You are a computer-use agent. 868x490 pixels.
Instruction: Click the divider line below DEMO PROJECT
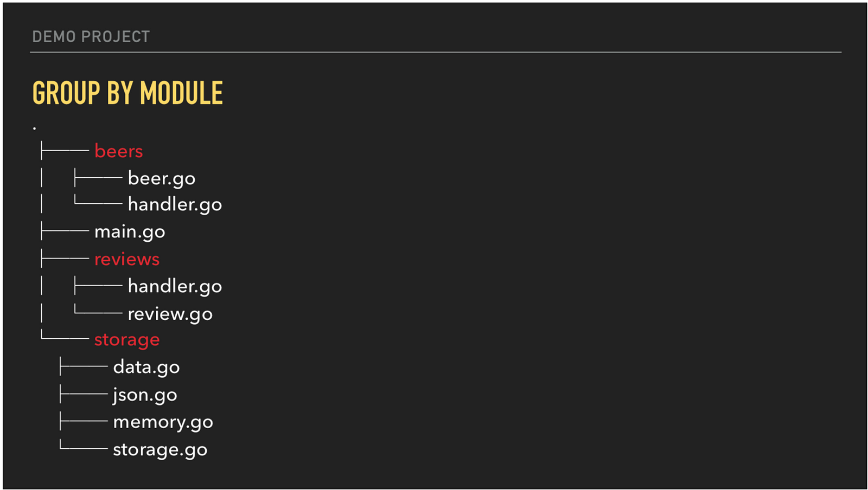[x=435, y=53]
